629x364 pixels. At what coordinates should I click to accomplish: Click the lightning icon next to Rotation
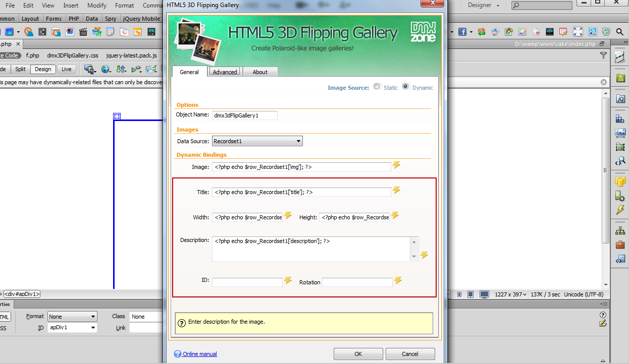coord(398,281)
